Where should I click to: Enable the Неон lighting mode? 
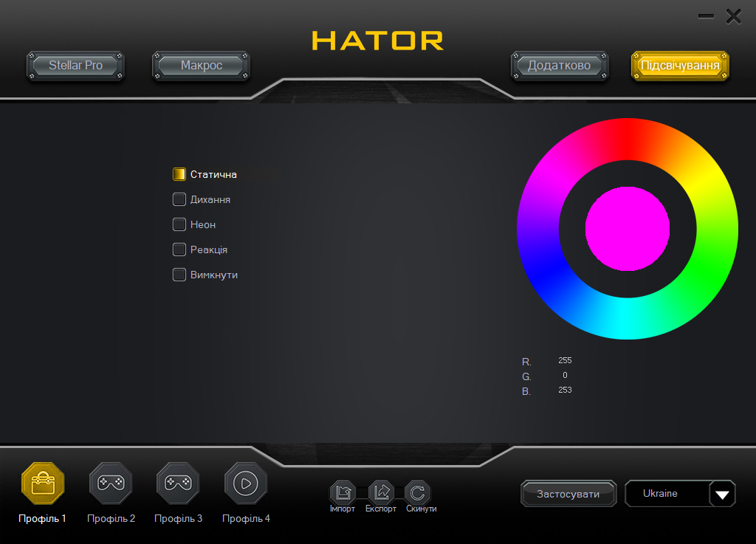(x=179, y=224)
